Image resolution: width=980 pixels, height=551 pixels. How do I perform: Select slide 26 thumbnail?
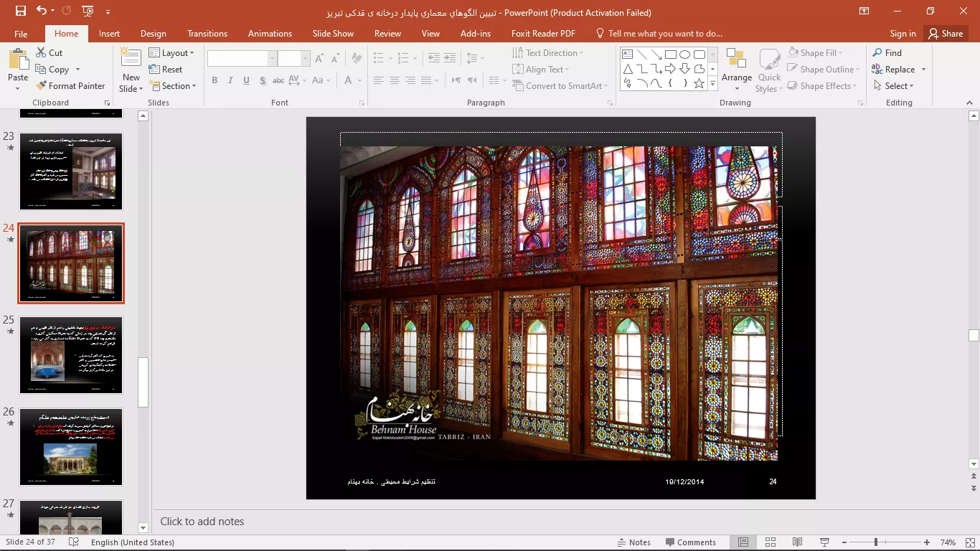[71, 446]
